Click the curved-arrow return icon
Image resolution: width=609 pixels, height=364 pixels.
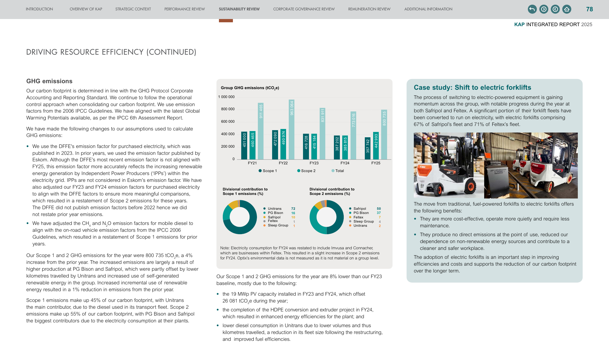(532, 9)
